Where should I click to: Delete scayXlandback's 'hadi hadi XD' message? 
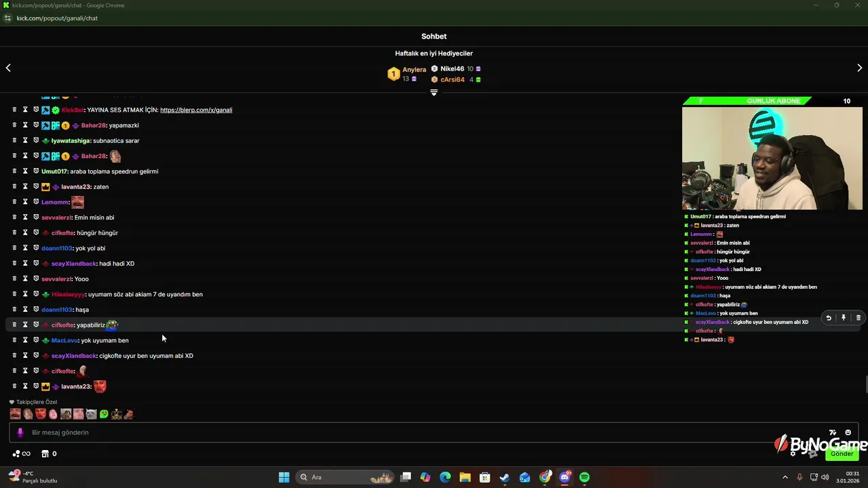tap(14, 264)
